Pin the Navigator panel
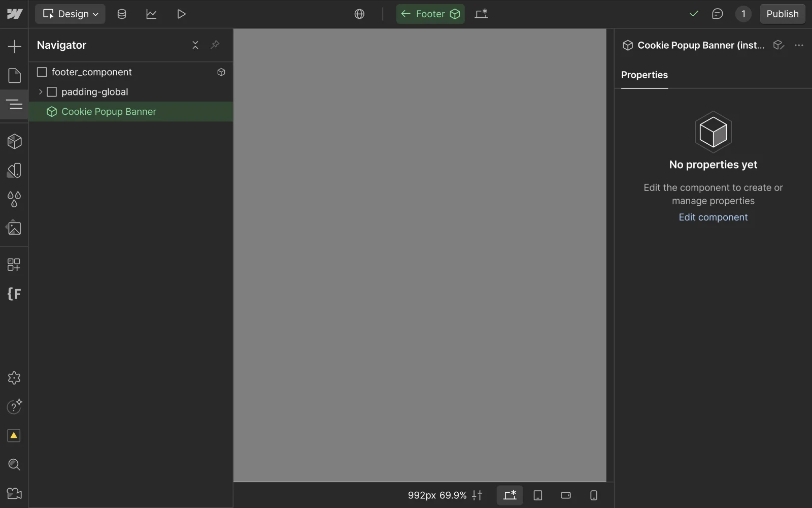 (x=215, y=45)
